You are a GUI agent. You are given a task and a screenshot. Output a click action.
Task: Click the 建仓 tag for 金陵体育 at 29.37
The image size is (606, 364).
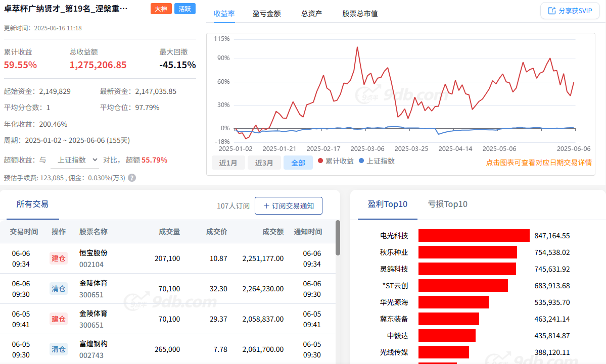(58, 319)
